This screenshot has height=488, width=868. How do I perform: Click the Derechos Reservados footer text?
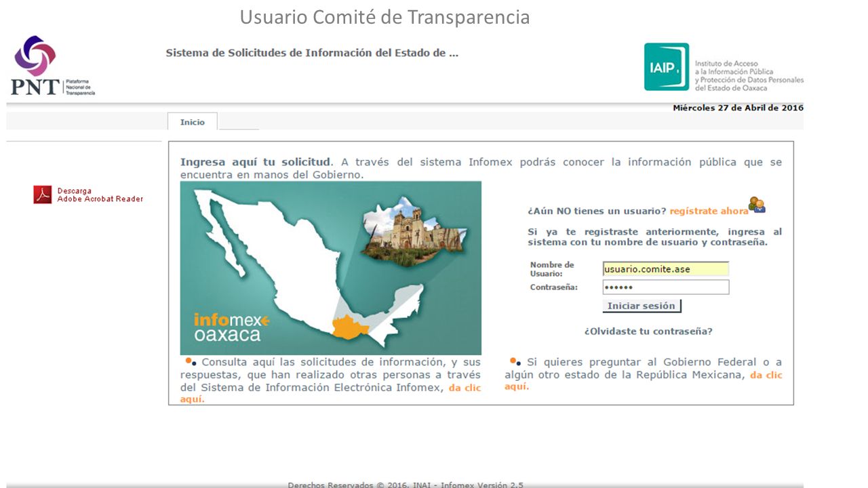[405, 484]
